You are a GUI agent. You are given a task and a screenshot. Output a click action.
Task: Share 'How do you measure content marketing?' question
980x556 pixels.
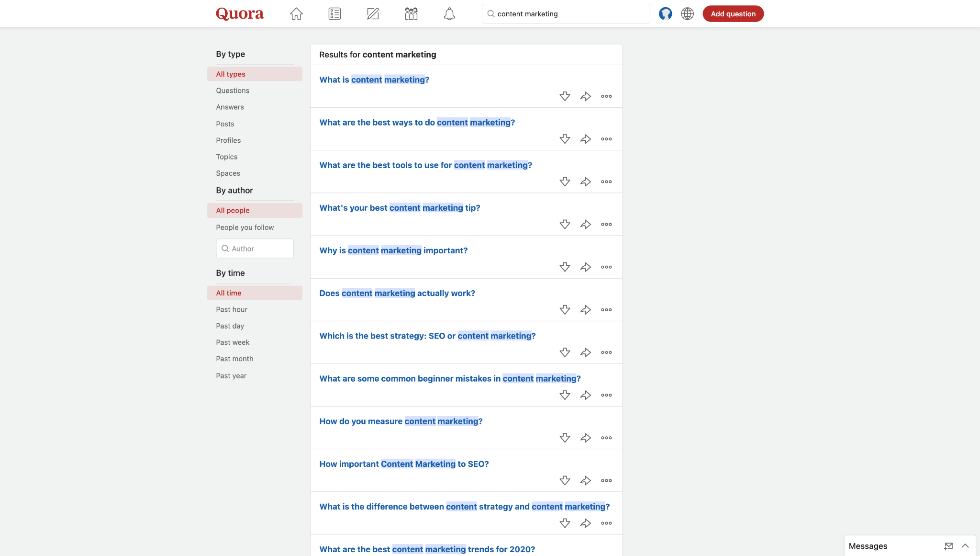[x=586, y=438]
